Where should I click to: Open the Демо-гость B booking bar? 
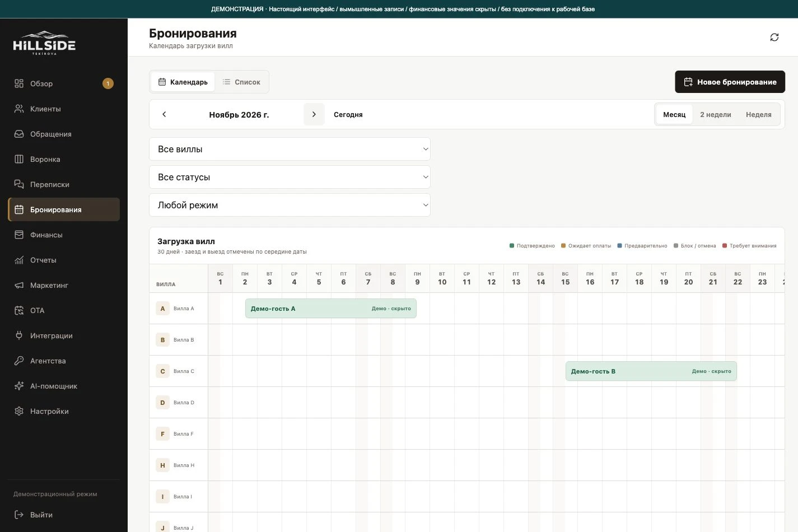coord(651,371)
